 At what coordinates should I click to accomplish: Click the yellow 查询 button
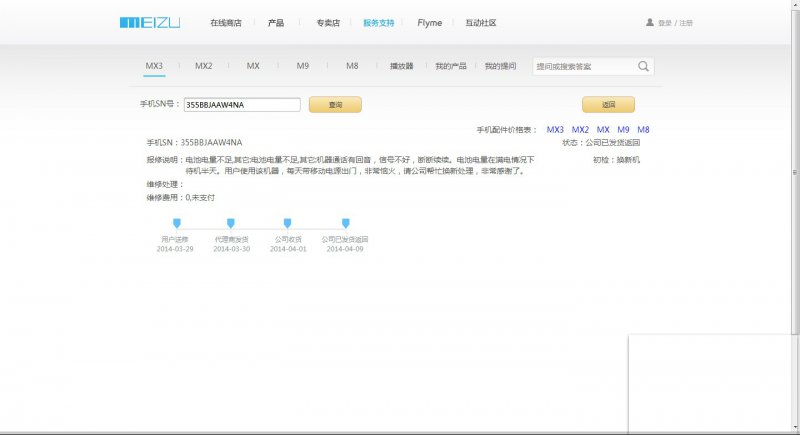(335, 105)
